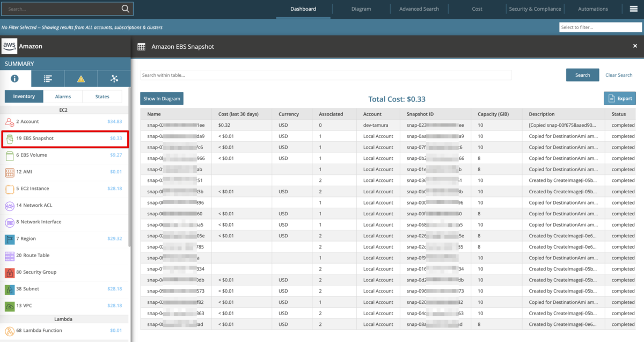Sort by the Account column header
The image size is (644, 342).
(x=378, y=114)
